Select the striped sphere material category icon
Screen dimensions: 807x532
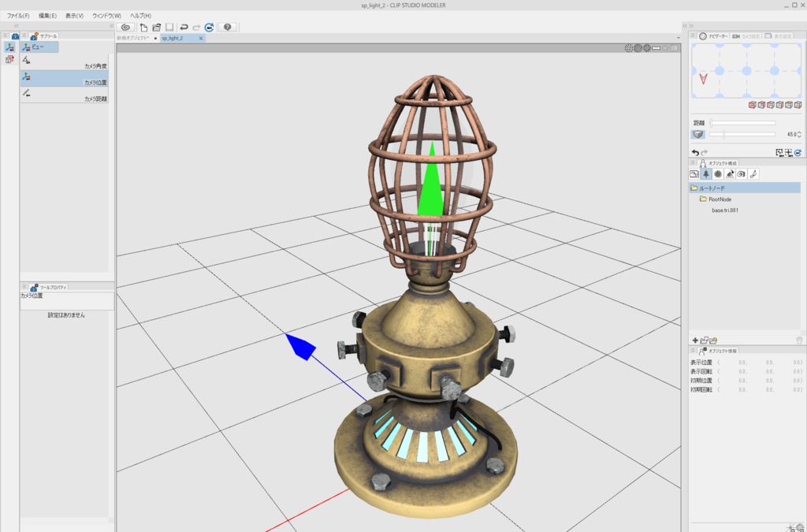[718, 174]
